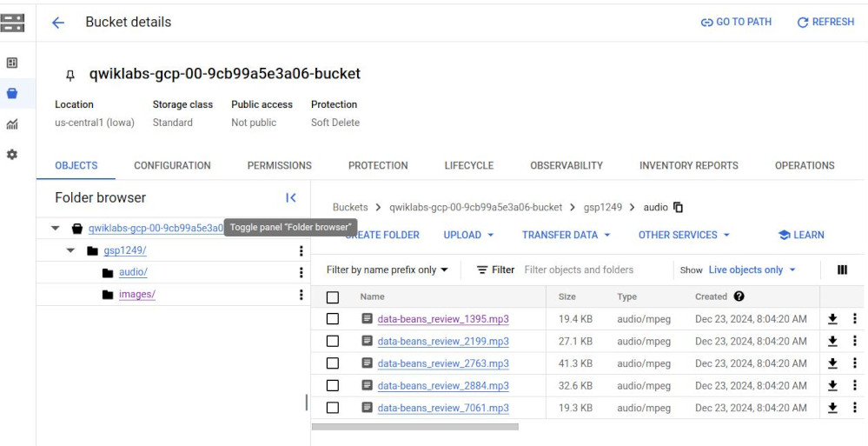Switch to the CONFIGURATION tab
This screenshot has width=868, height=446.
point(172,165)
